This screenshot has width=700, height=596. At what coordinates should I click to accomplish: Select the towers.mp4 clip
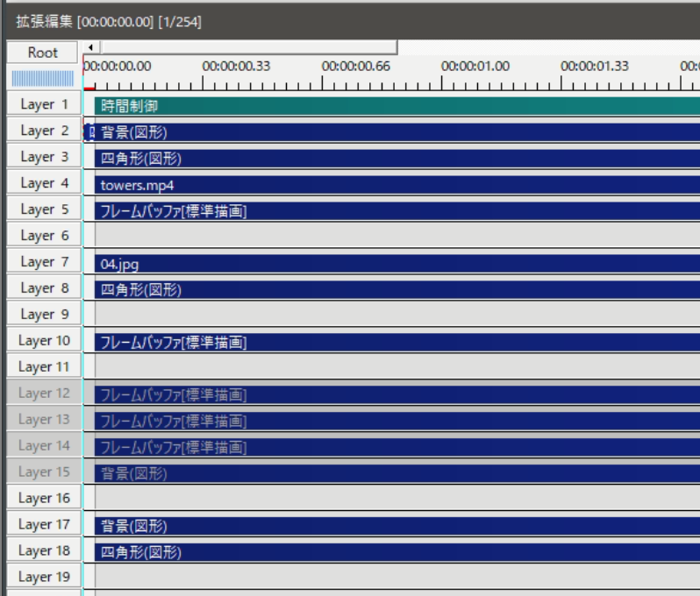tap(397, 185)
